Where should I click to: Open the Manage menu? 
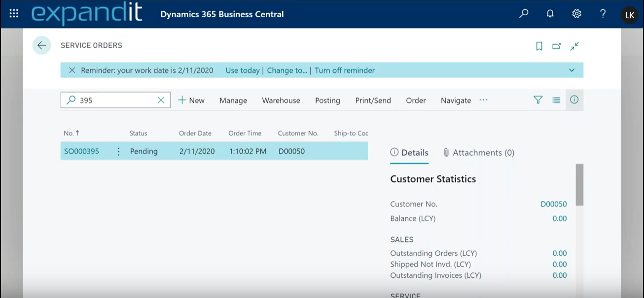click(233, 100)
